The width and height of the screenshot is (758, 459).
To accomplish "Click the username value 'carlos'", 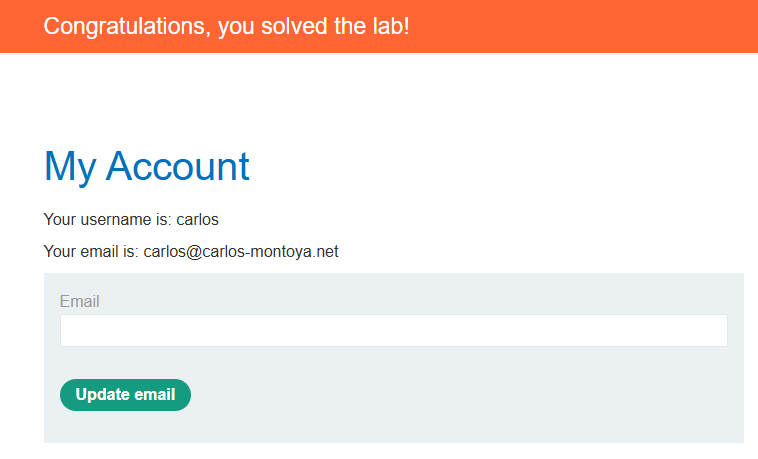I will click(x=197, y=219).
